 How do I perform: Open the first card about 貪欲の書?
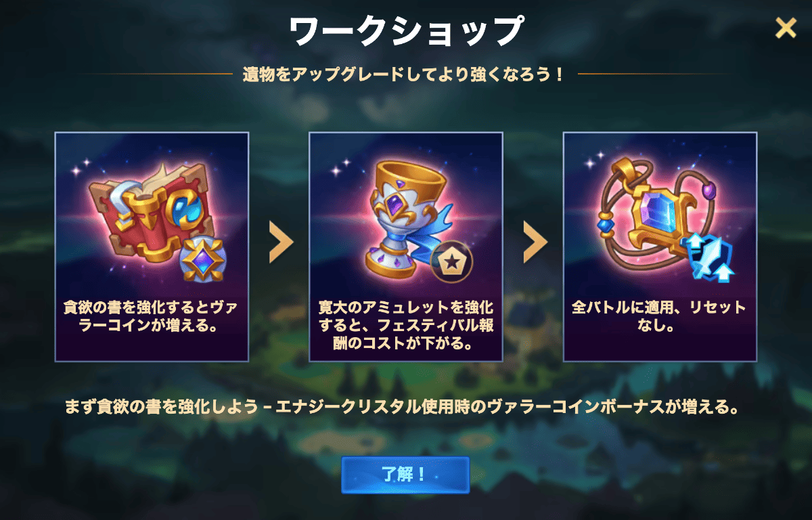pyautogui.click(x=152, y=246)
